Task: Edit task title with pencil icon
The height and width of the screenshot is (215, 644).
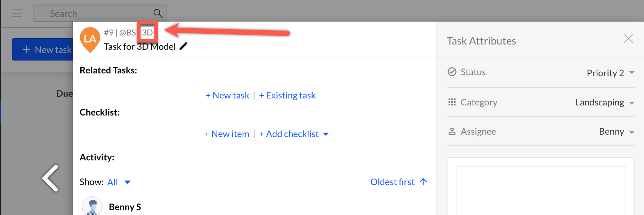Action: pos(184,46)
